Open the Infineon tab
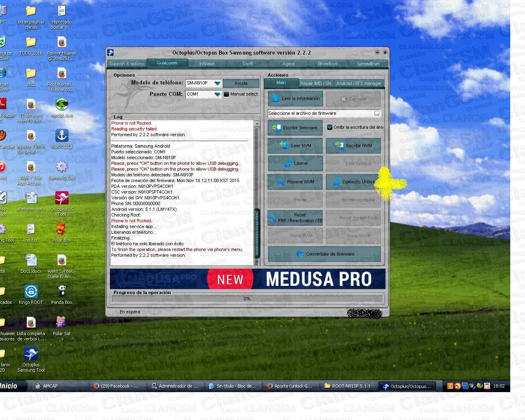The image size is (525, 420). [207, 64]
